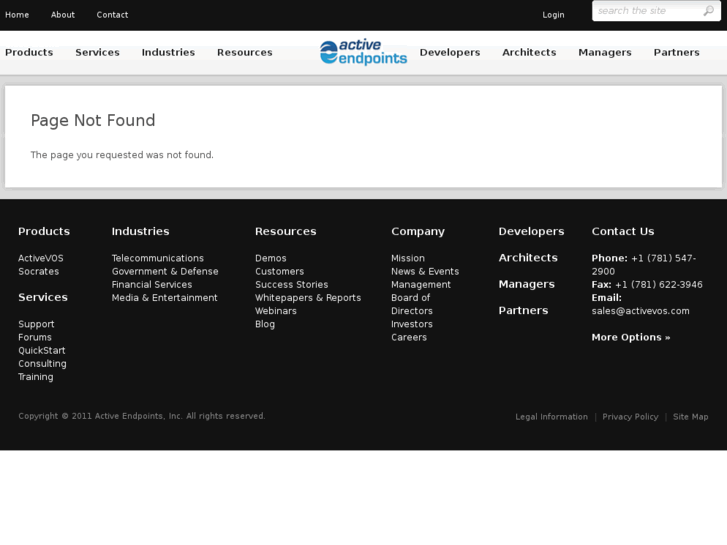Open Media & Entertainment link
Screen dimensions: 727x545
[x=165, y=298]
